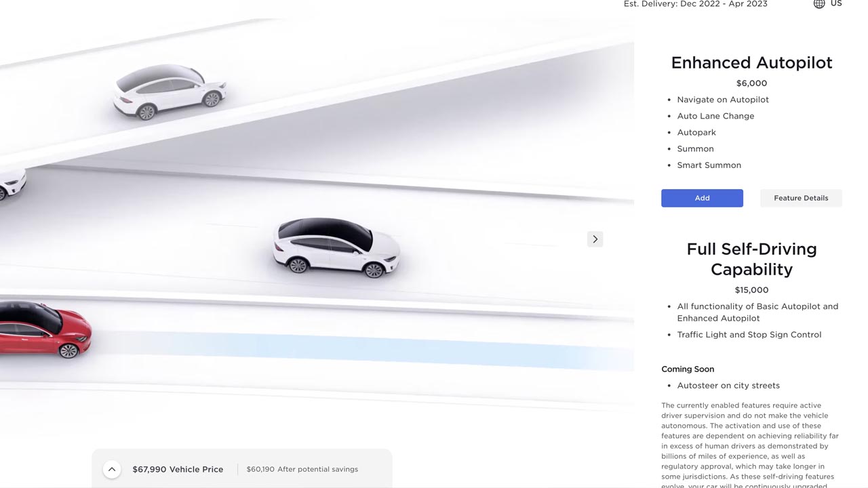Expand the vehicle price summary chevron
Viewport: 868px width, 488px height.
click(112, 469)
